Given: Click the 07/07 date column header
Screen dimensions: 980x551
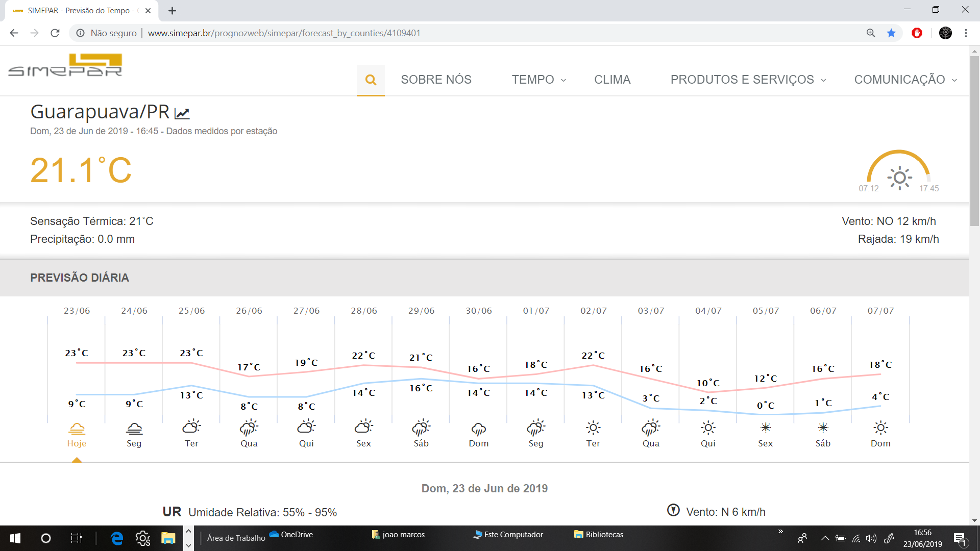Looking at the screenshot, I should pyautogui.click(x=880, y=311).
